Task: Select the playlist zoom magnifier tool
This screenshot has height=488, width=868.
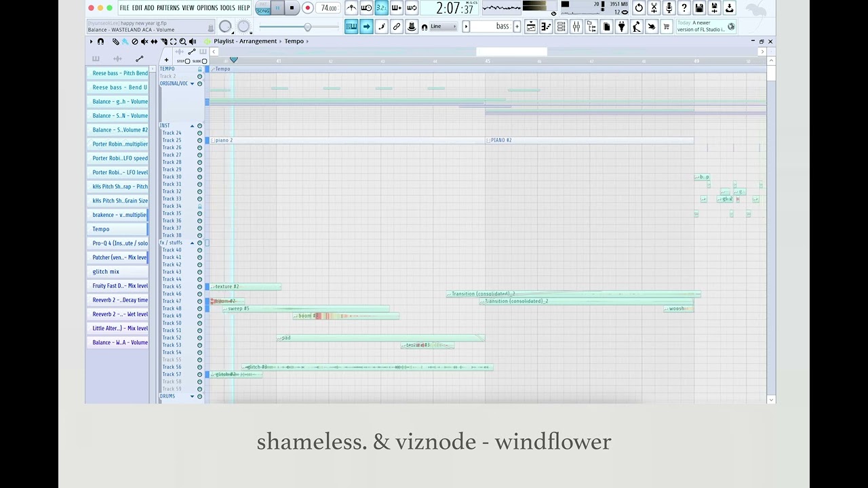Action: (x=183, y=42)
